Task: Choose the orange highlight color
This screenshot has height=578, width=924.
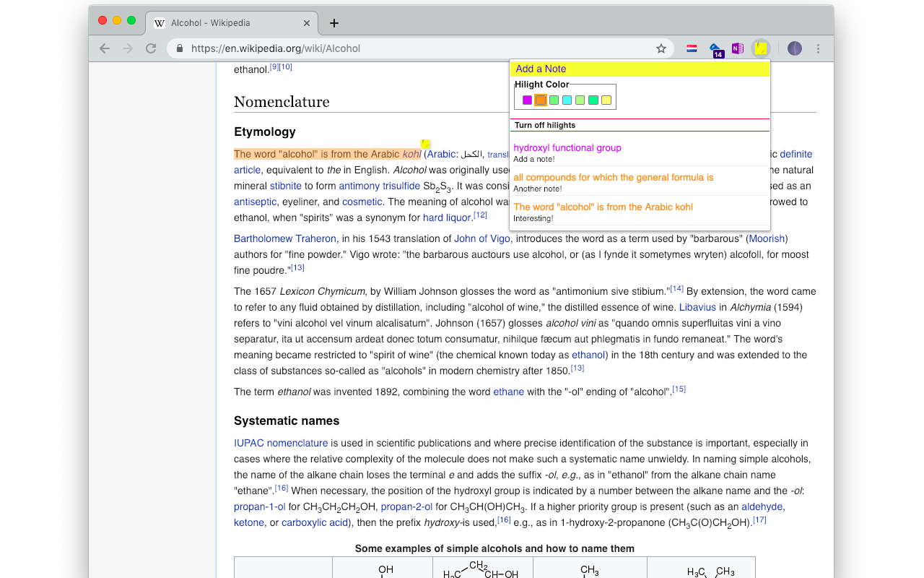Action: coord(541,100)
